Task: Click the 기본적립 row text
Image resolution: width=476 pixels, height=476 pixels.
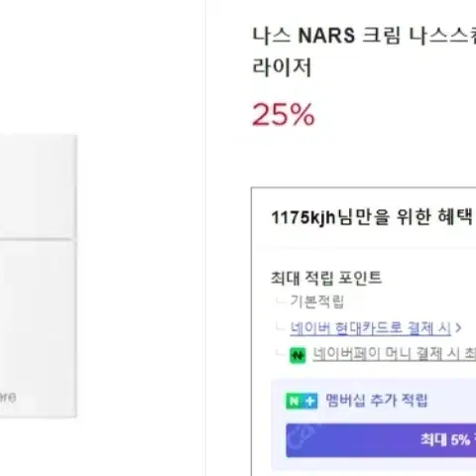Action: (x=317, y=301)
